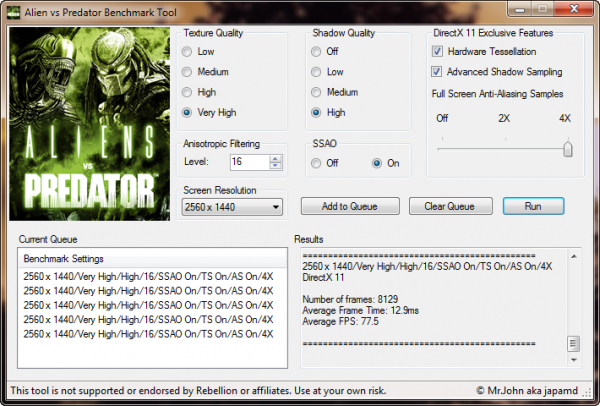
Task: Click the Results scrollbar down arrow
Action: pos(574,360)
